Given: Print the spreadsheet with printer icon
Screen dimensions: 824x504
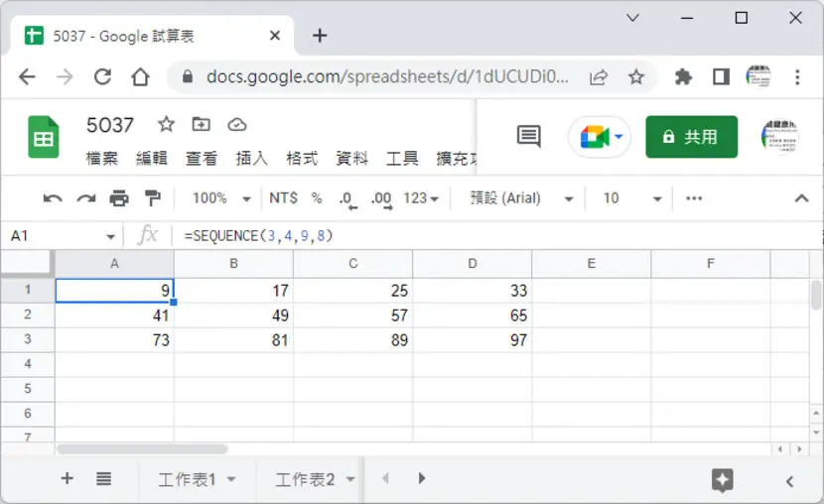Looking at the screenshot, I should 119,198.
